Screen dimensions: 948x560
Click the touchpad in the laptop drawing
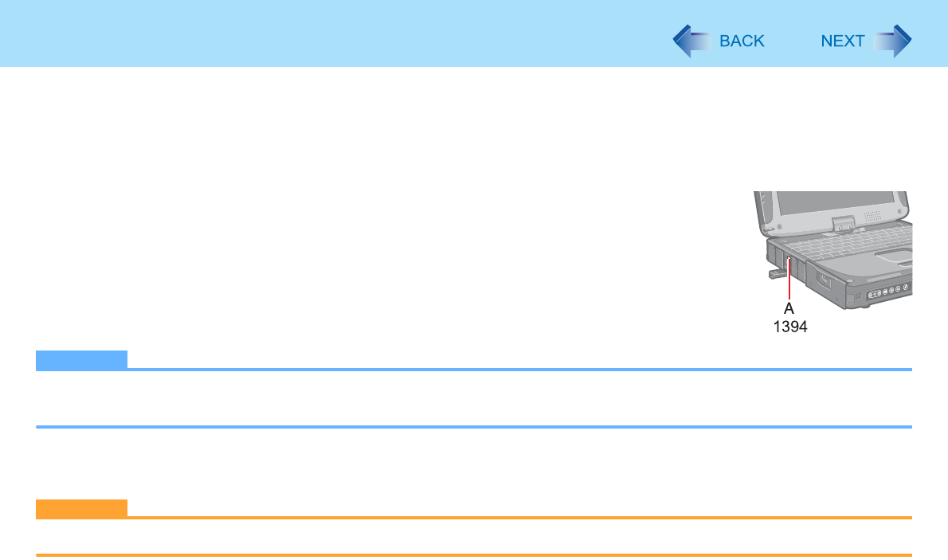[x=894, y=257]
